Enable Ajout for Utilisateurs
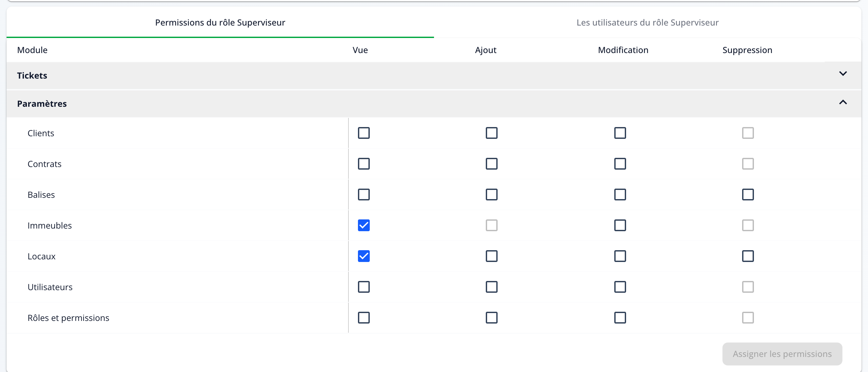The image size is (868, 372). click(492, 287)
